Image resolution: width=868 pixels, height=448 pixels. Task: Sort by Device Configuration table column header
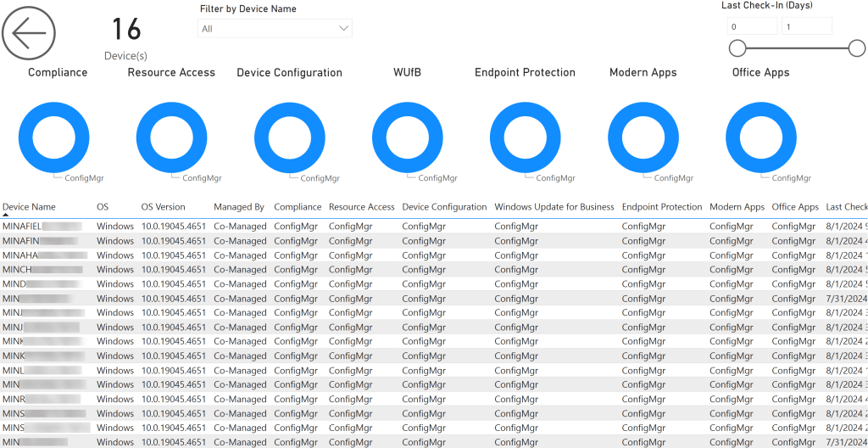444,207
